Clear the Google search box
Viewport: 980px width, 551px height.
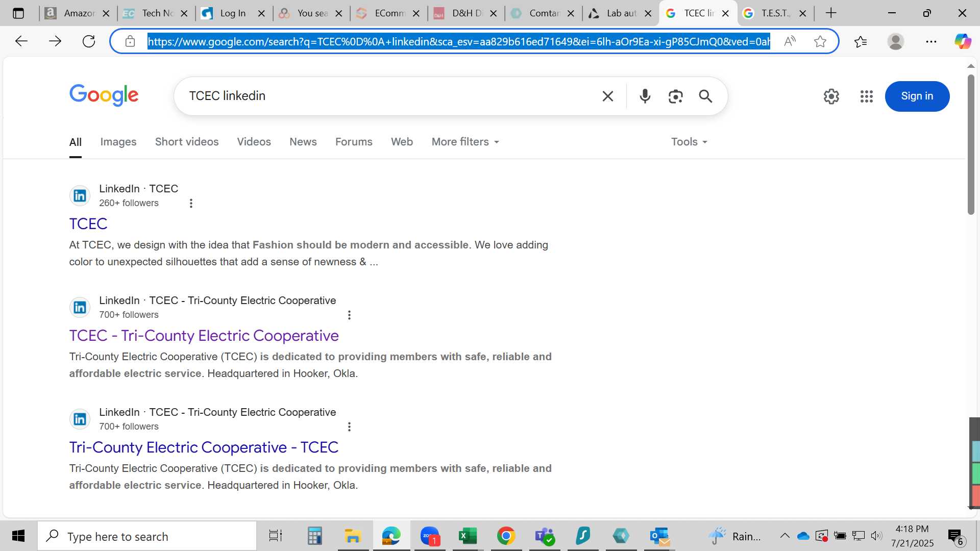[607, 96]
